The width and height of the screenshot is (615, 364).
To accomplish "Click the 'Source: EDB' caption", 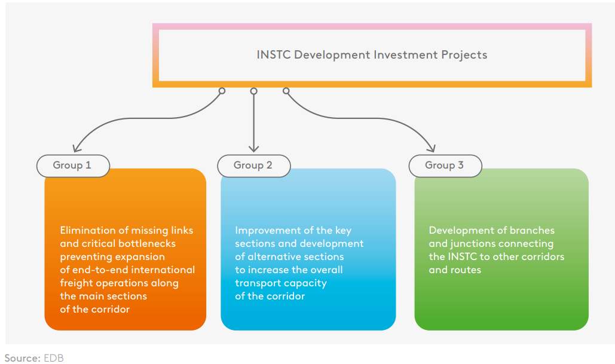I will tap(34, 357).
